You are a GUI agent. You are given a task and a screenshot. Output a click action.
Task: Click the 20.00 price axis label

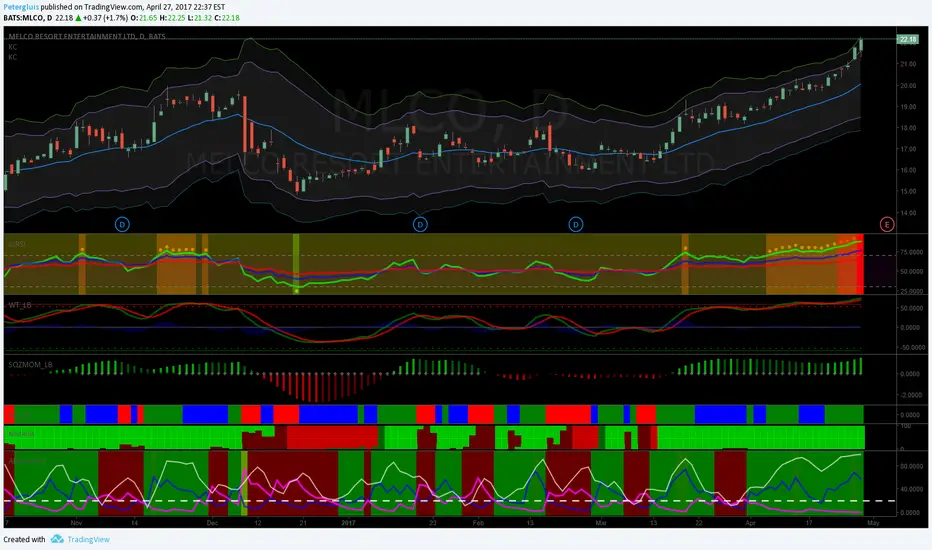point(908,86)
